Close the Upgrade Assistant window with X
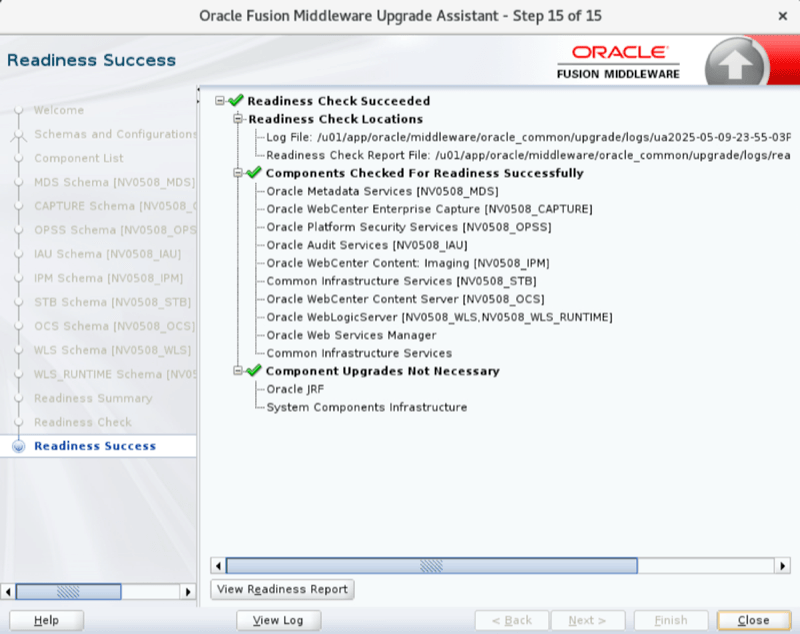The width and height of the screenshot is (800, 634). 783,16
